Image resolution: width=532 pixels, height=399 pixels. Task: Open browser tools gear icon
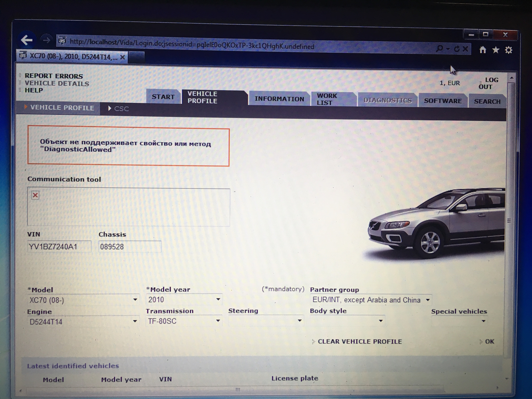(x=509, y=50)
